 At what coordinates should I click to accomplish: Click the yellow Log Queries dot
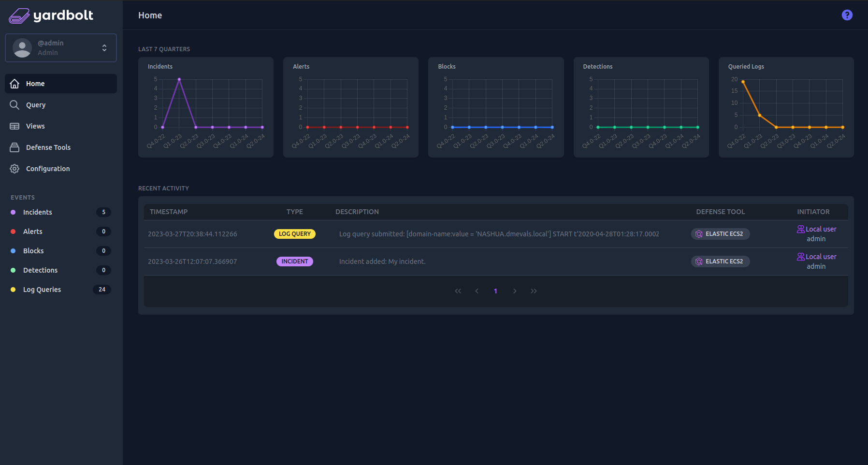coord(13,290)
